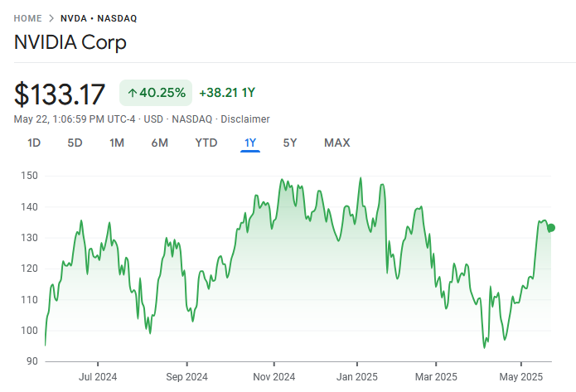Click the Nov 2024 axis label

tap(274, 377)
